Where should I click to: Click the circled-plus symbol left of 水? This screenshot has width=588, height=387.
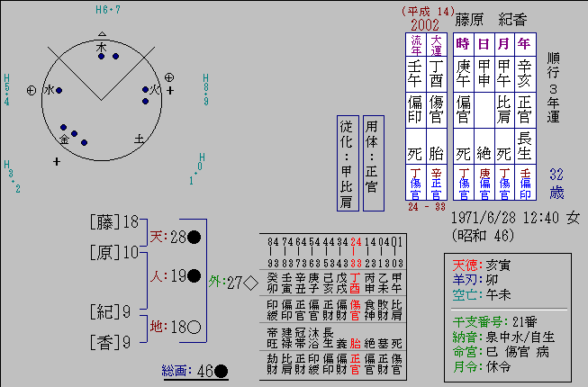[x=32, y=90]
